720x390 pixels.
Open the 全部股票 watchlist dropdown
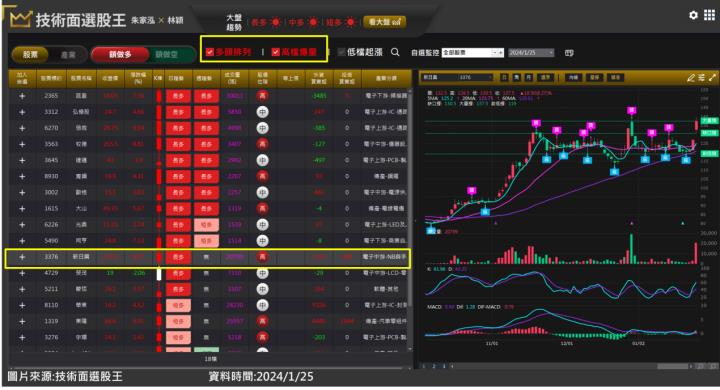pos(472,53)
